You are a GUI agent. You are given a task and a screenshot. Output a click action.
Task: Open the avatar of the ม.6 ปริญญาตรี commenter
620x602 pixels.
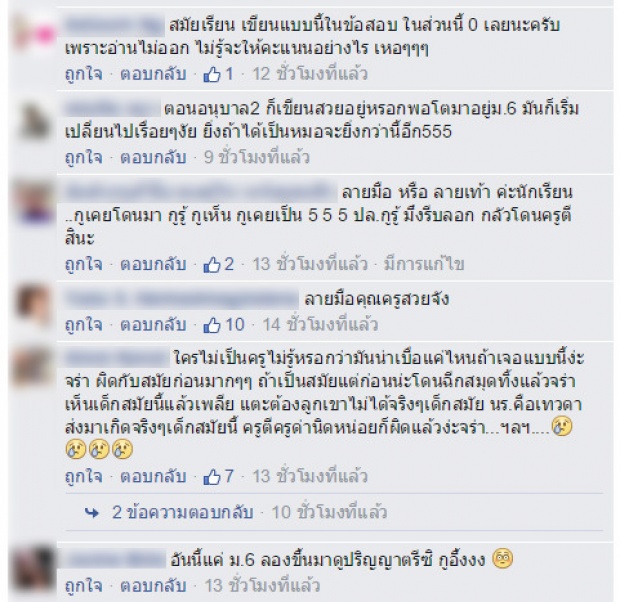(x=33, y=568)
